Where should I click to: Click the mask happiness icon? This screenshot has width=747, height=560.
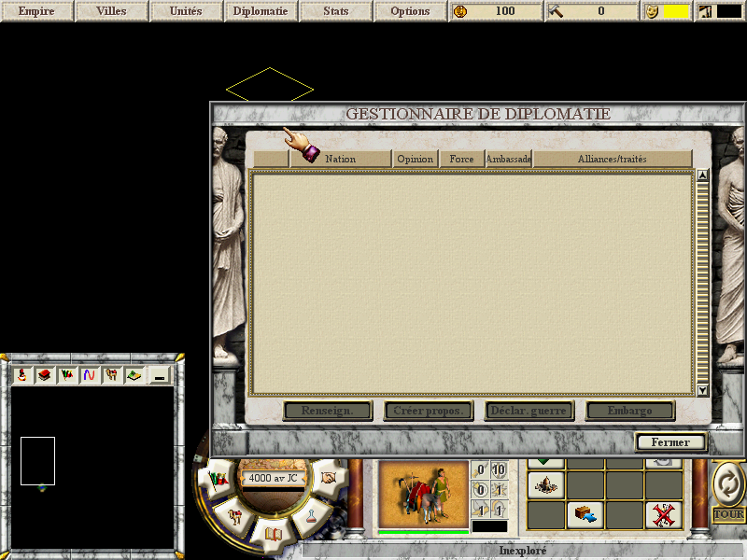coord(652,11)
